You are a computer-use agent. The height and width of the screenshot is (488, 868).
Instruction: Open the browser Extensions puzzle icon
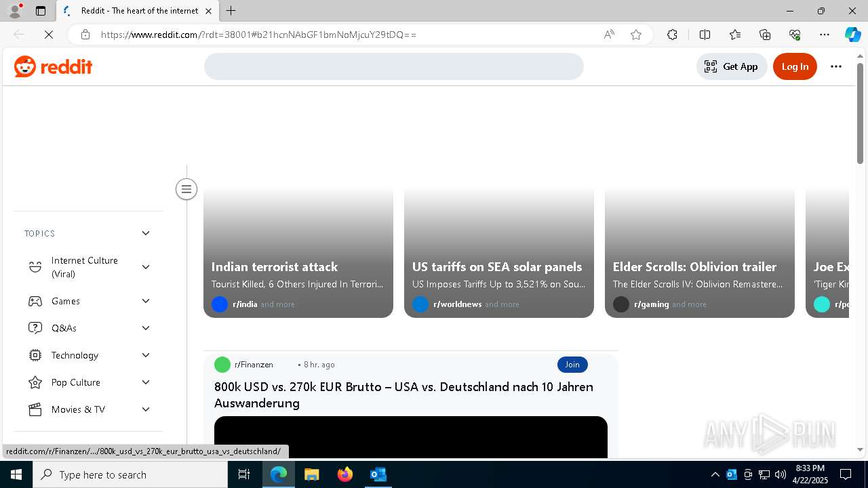(672, 35)
